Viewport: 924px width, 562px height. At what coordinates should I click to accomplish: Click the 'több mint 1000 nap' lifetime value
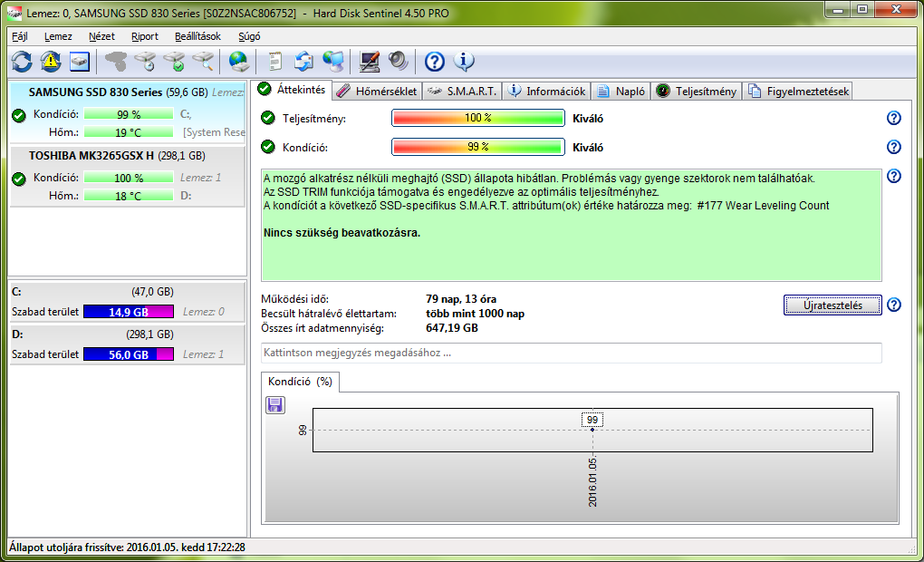tap(475, 314)
